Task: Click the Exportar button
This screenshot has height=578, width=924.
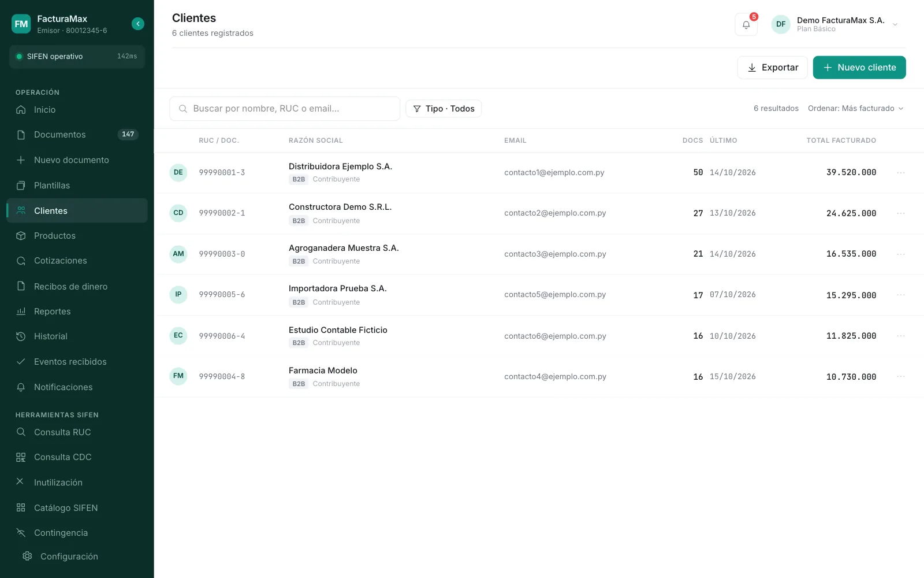Action: point(772,68)
